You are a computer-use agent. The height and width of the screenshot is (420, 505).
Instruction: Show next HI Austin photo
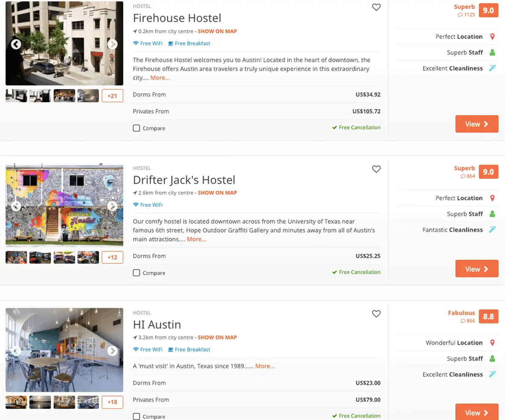(x=112, y=351)
